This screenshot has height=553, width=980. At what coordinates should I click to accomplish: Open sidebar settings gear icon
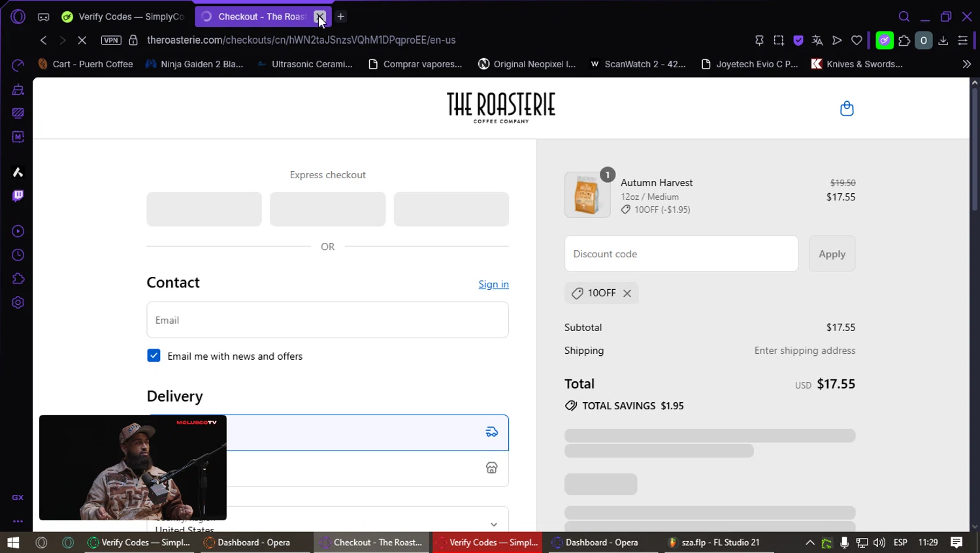[x=18, y=303]
